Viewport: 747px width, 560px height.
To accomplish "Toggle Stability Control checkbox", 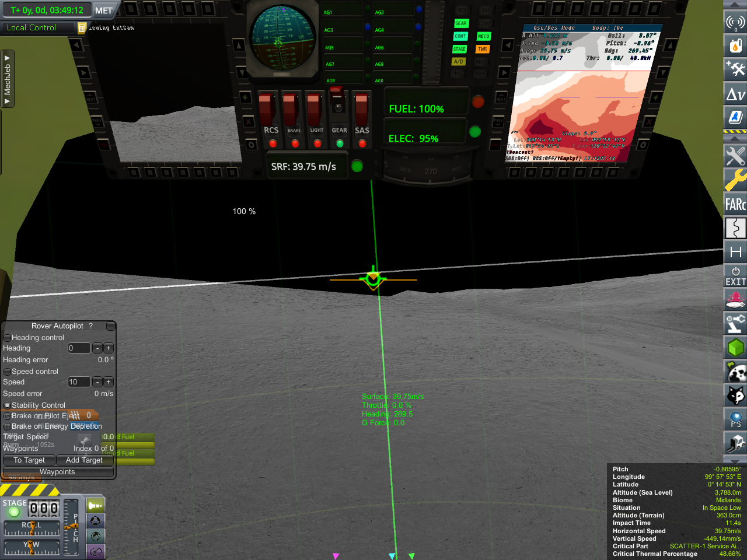I will (x=7, y=405).
